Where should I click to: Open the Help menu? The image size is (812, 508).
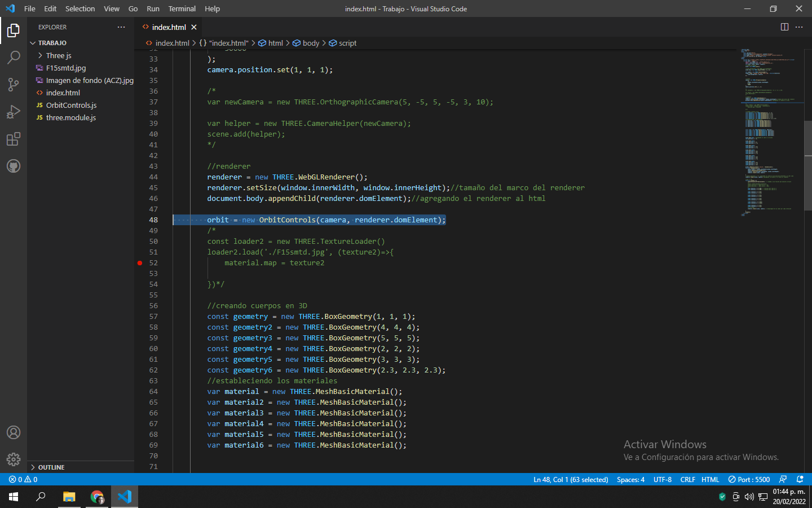213,8
